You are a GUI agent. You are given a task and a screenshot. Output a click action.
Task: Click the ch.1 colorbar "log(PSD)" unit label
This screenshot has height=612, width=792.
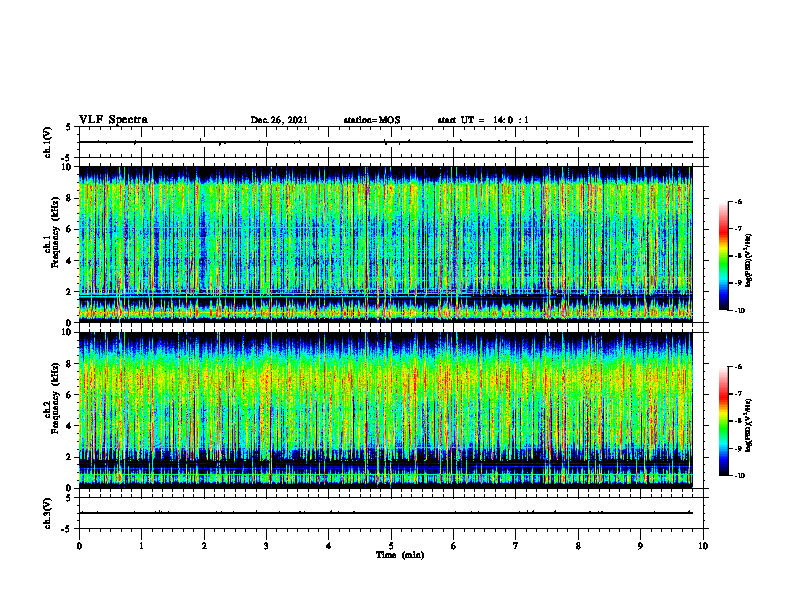[x=749, y=260]
